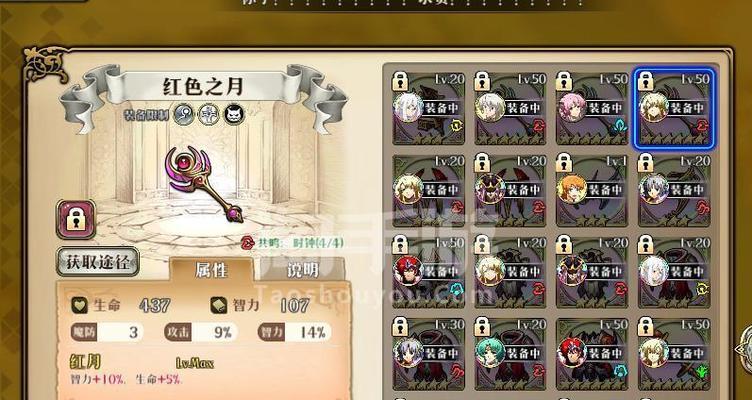This screenshot has height=400, width=752.
Task: Click the green element icon on last Lv.50 equipment
Action: click(x=702, y=371)
